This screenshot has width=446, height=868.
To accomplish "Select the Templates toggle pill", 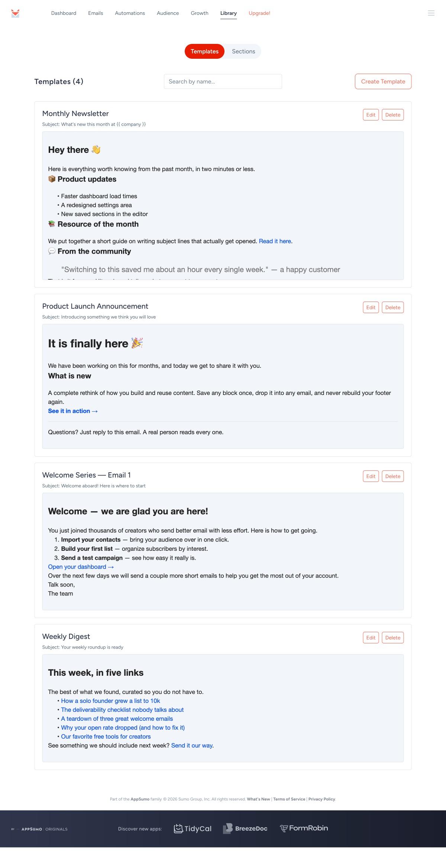I will 204,51.
